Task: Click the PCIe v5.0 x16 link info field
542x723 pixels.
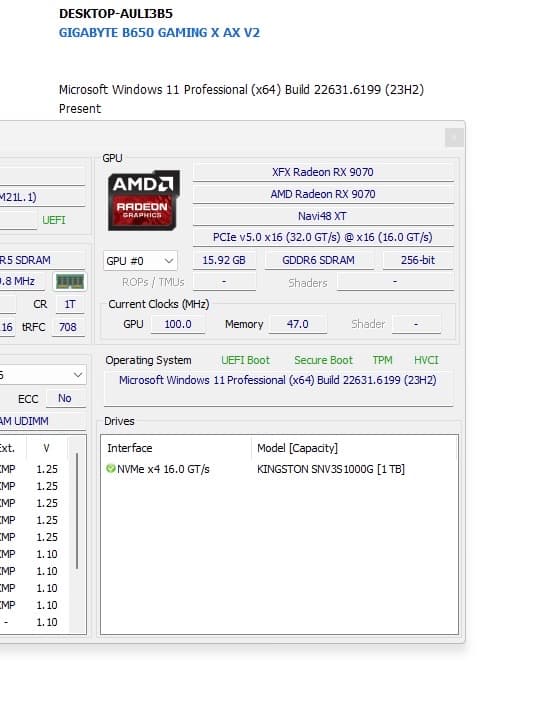Action: coord(323,237)
